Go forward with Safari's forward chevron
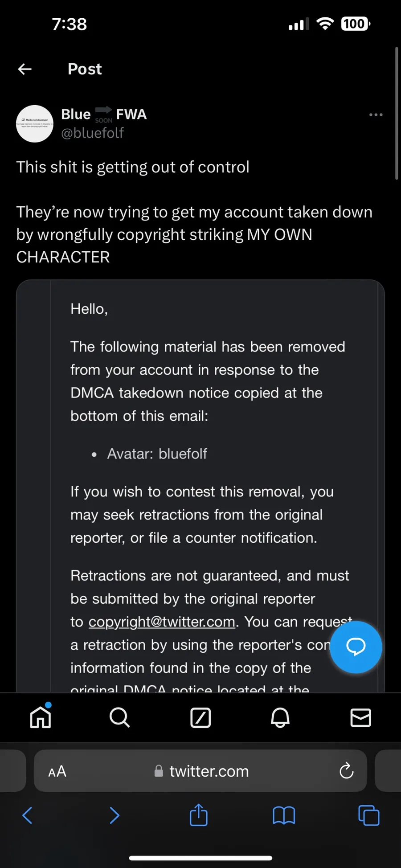This screenshot has width=401, height=868. click(115, 815)
